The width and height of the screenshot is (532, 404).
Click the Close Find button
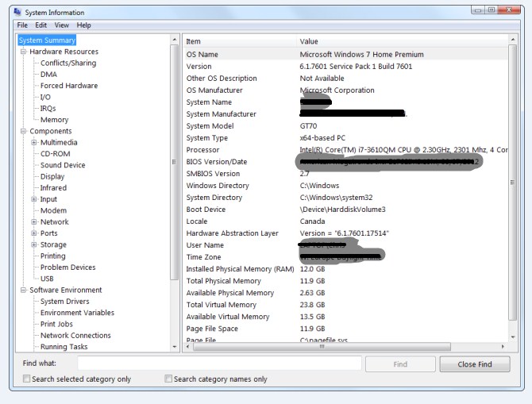pos(475,364)
